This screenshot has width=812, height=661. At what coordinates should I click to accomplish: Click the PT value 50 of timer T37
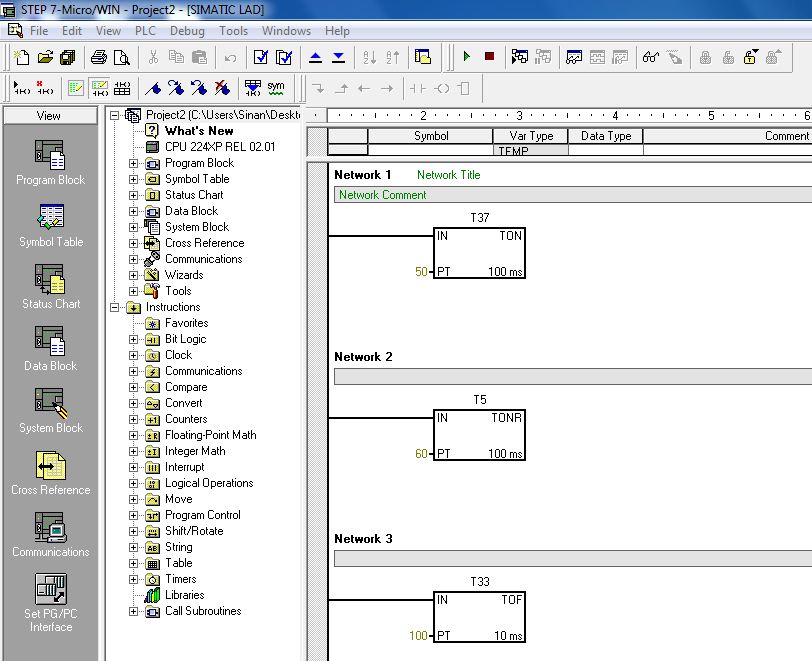(x=421, y=271)
